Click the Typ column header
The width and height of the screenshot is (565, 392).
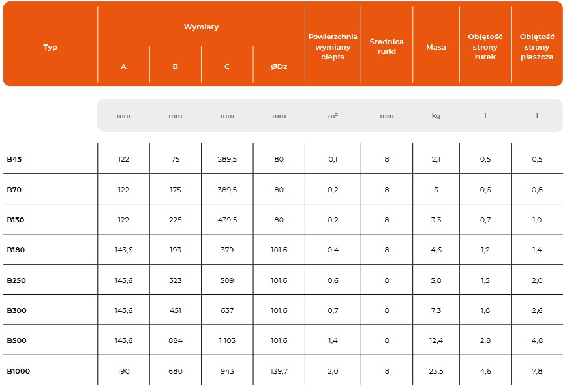[50, 47]
